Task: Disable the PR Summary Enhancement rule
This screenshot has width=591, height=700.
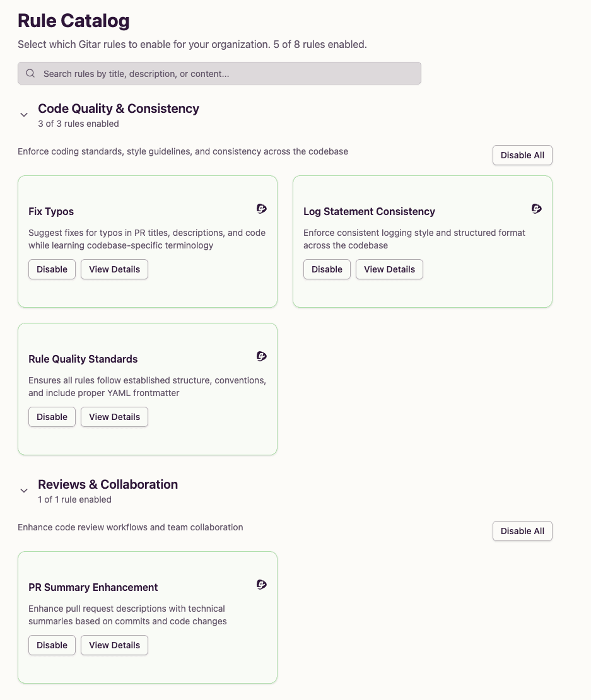Action: pos(52,645)
